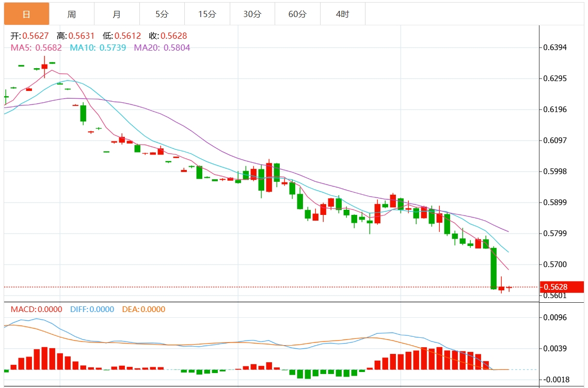Image resolution: width=588 pixels, height=388 pixels.
Task: Click the MA10: 0.5739 indicator label
Action: point(98,48)
